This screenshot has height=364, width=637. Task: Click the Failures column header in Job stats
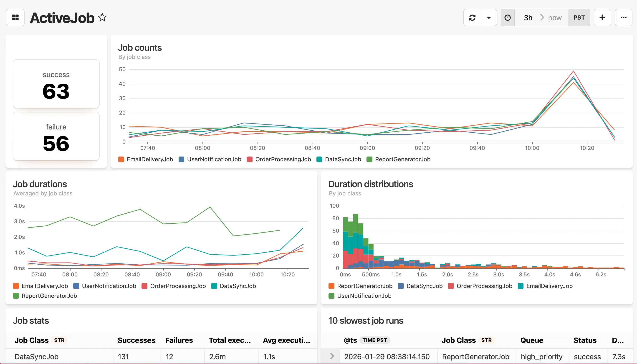179,340
